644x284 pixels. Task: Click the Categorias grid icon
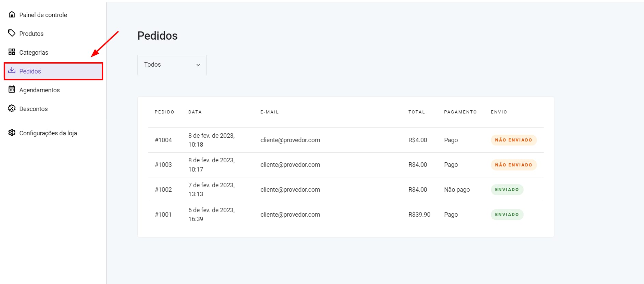(x=12, y=52)
